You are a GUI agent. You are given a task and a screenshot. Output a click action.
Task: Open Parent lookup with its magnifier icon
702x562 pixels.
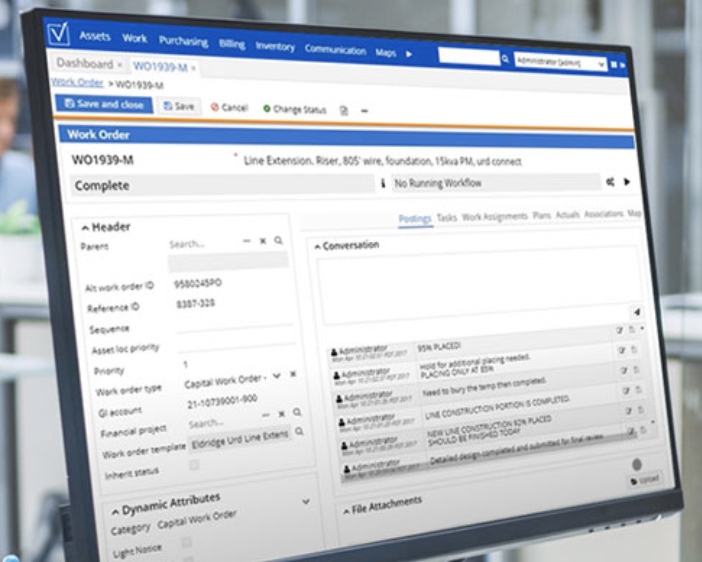[x=278, y=240]
